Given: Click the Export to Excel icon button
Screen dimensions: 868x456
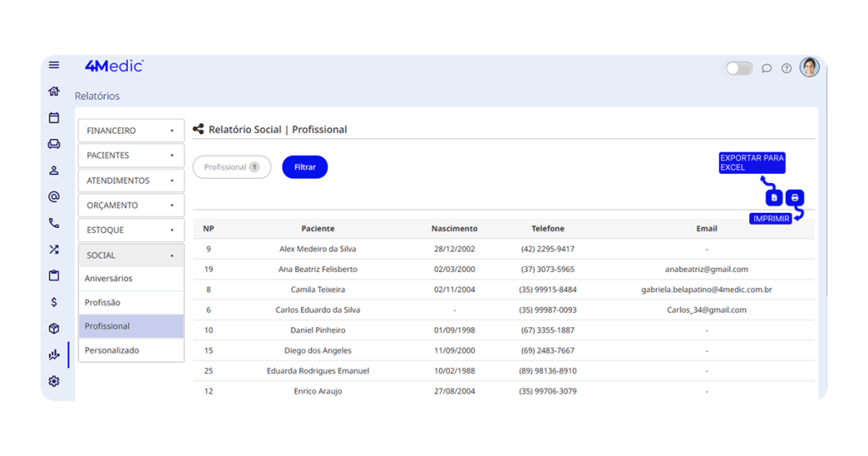Looking at the screenshot, I should pos(773,197).
